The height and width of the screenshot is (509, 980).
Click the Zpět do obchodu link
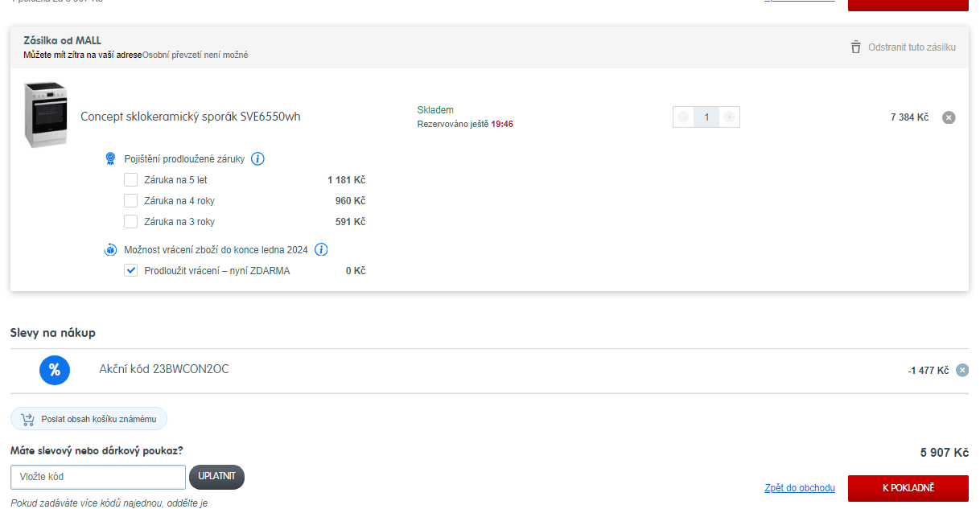(800, 488)
